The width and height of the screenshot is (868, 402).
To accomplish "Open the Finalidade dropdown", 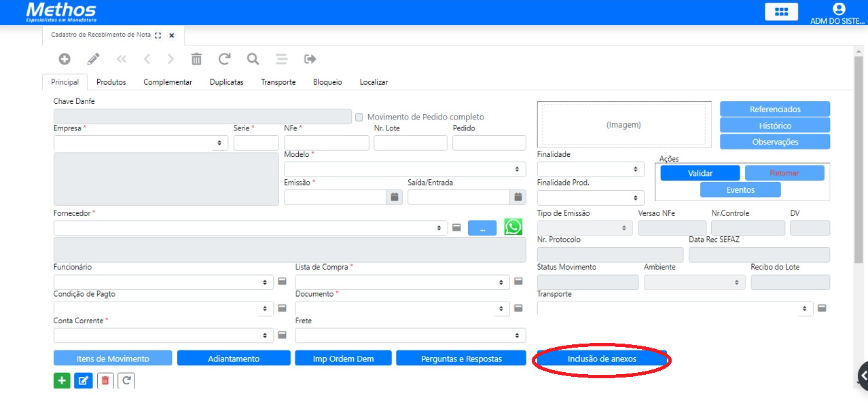I will [x=590, y=169].
